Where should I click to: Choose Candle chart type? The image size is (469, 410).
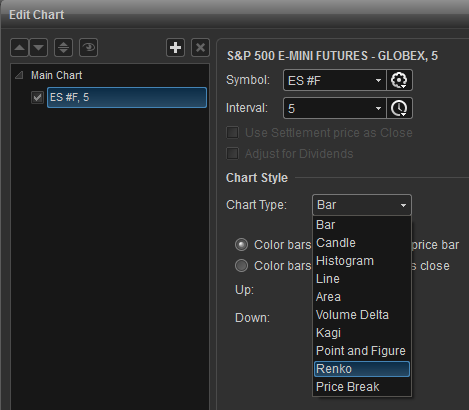click(362, 243)
